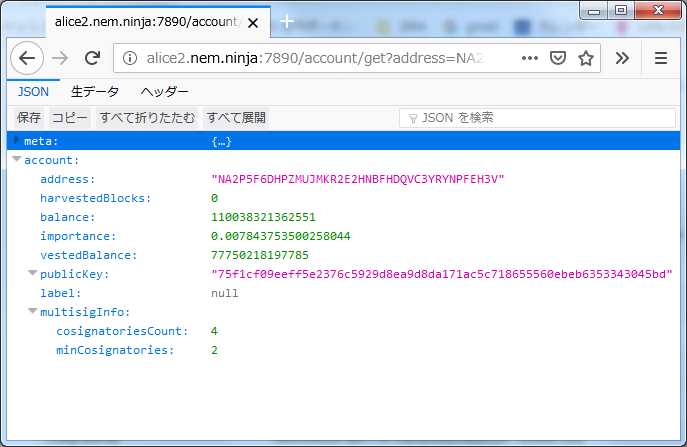This screenshot has height=447, width=687.
Task: Click the importance value 0.00784...
Action: pyautogui.click(x=281, y=236)
